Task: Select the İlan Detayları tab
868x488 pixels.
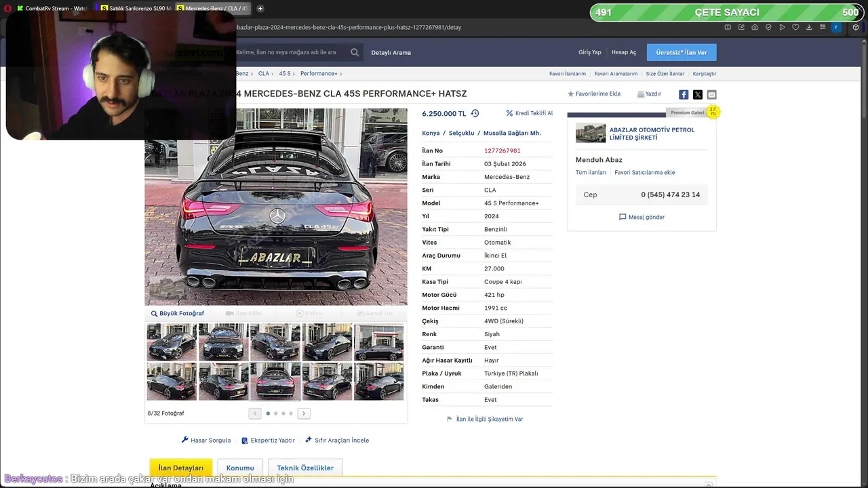Action: click(x=181, y=468)
